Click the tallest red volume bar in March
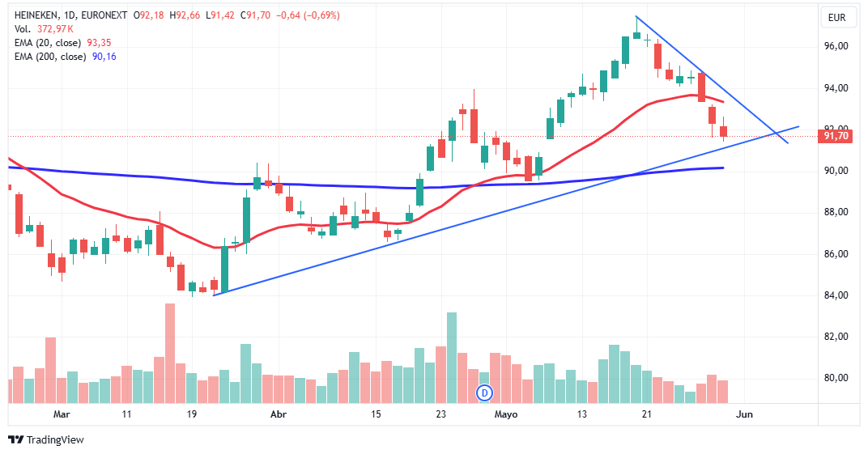 tap(170, 353)
